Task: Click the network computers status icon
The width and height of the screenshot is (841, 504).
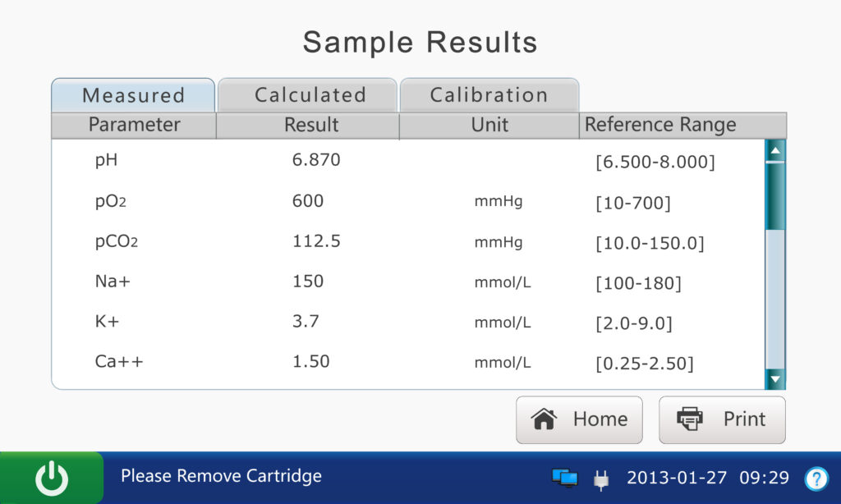Action: tap(564, 478)
